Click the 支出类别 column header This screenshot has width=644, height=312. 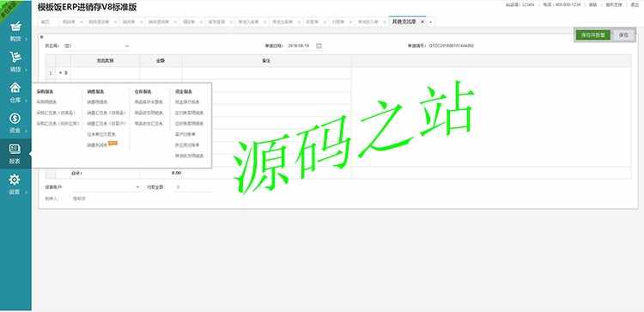click(x=105, y=61)
